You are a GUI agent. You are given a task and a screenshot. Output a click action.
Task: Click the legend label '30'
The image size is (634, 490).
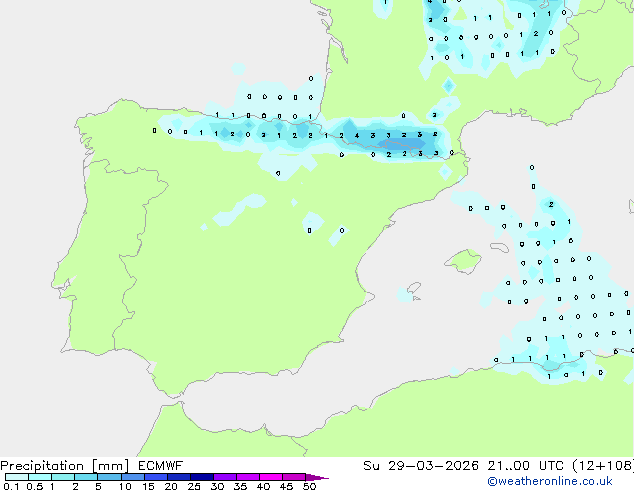(217, 486)
